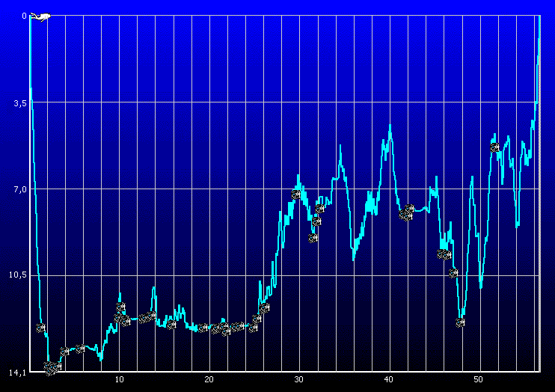The height and width of the screenshot is (392, 555).
Task: Click the time axis label 10
Action: click(x=119, y=379)
